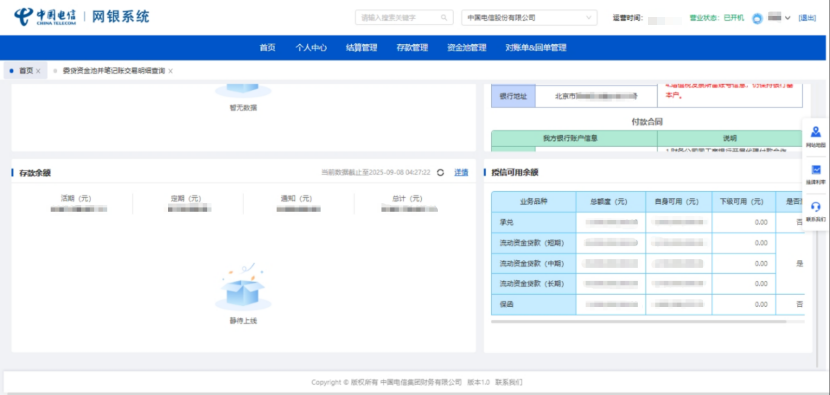Click the 总计（元） balance label
Screen dimensions: 830x395
[x=407, y=199]
